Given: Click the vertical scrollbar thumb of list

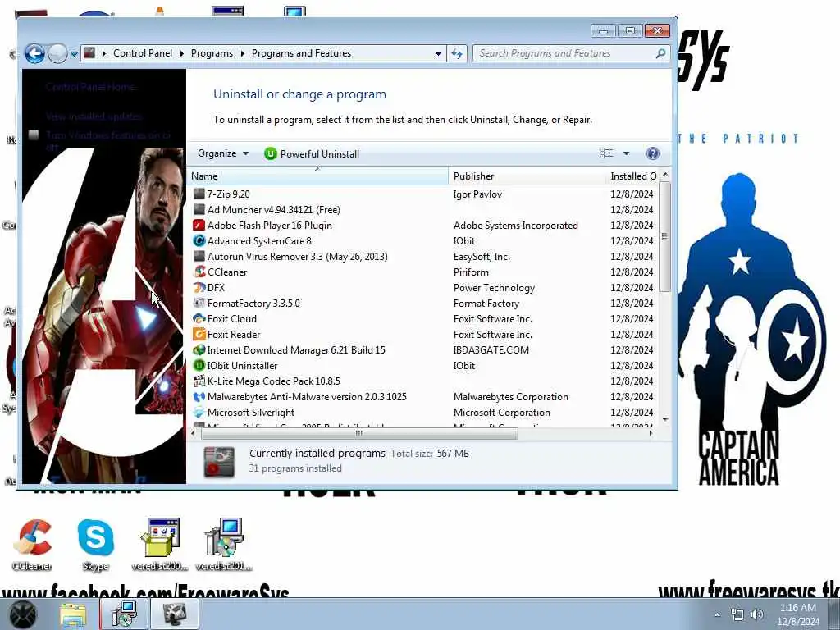Looking at the screenshot, I should 664,236.
